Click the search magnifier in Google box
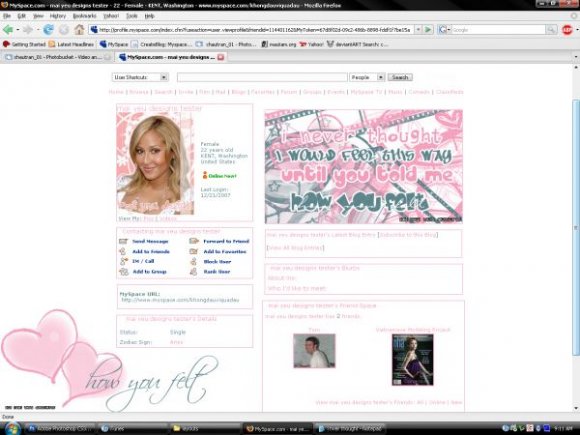Screen dimensions: 580x435 pos(551,30)
